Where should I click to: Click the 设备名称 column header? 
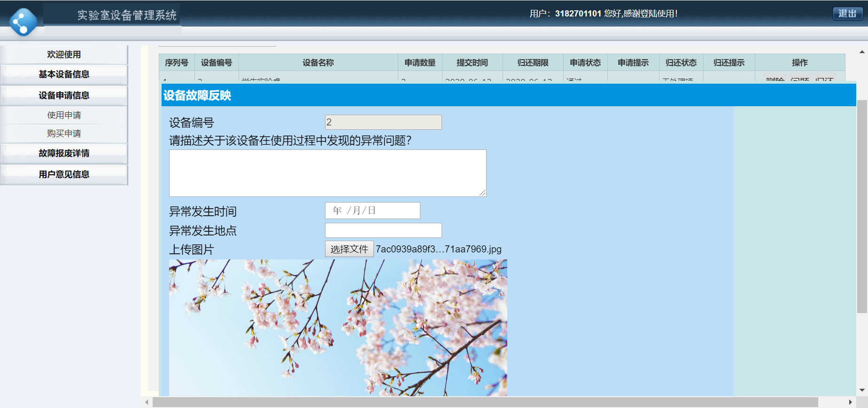(x=318, y=63)
